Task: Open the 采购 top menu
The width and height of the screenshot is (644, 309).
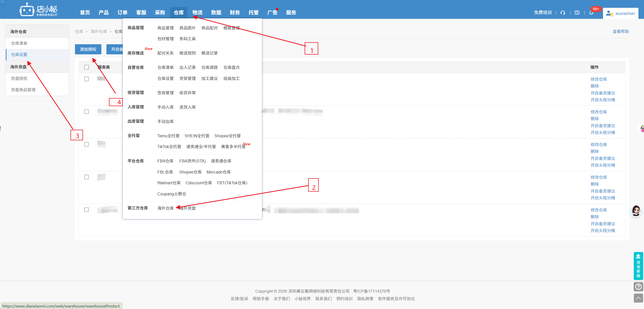Action: point(160,13)
